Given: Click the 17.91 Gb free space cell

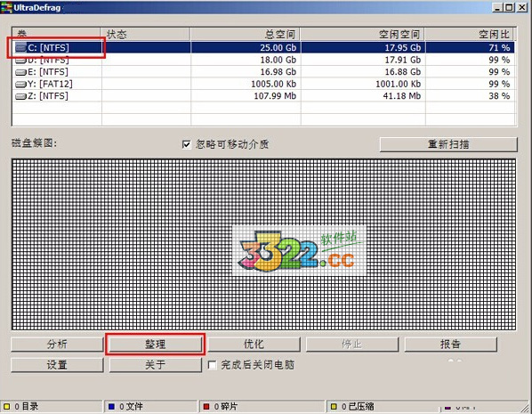Looking at the screenshot, I should pos(363,61).
